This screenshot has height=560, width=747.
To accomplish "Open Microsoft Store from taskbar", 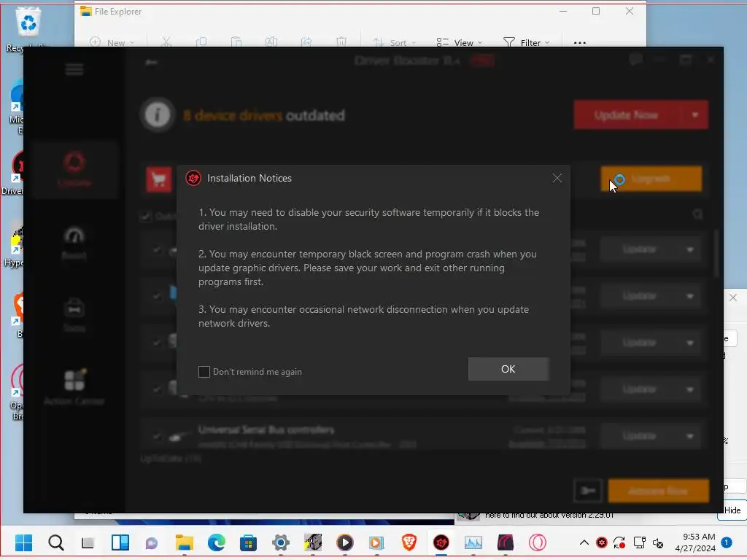I will (248, 542).
